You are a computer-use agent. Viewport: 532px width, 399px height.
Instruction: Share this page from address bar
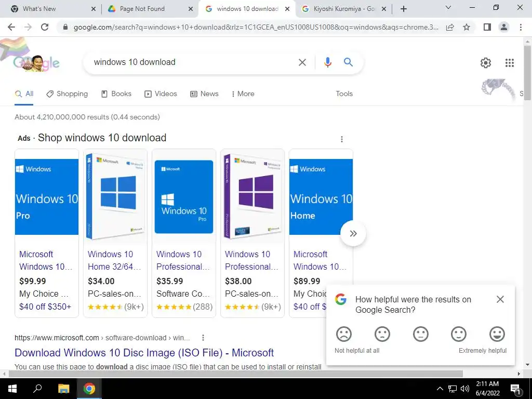[450, 27]
